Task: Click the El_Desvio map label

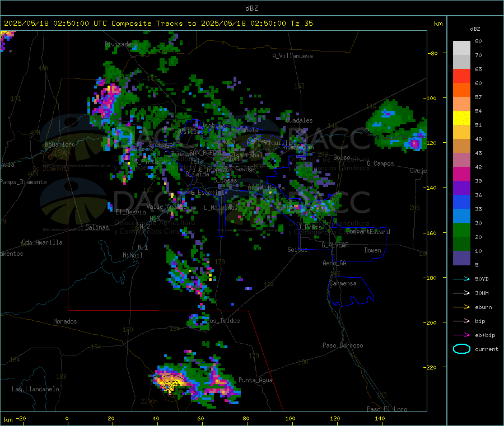Action: 130,212
